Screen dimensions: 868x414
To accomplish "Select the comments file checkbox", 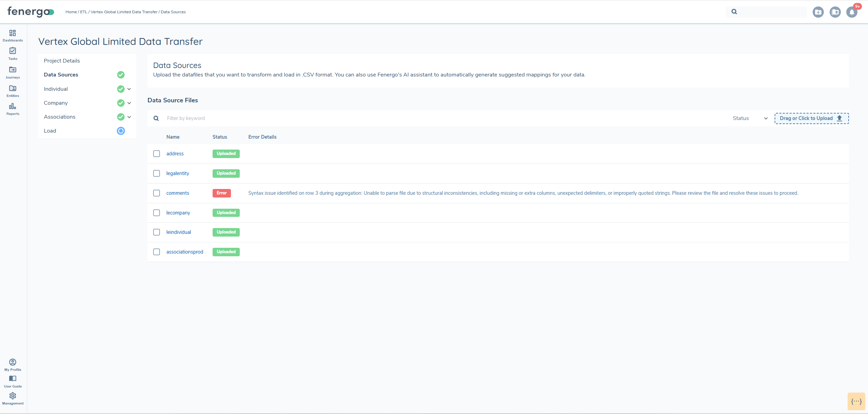I will pyautogui.click(x=157, y=193).
